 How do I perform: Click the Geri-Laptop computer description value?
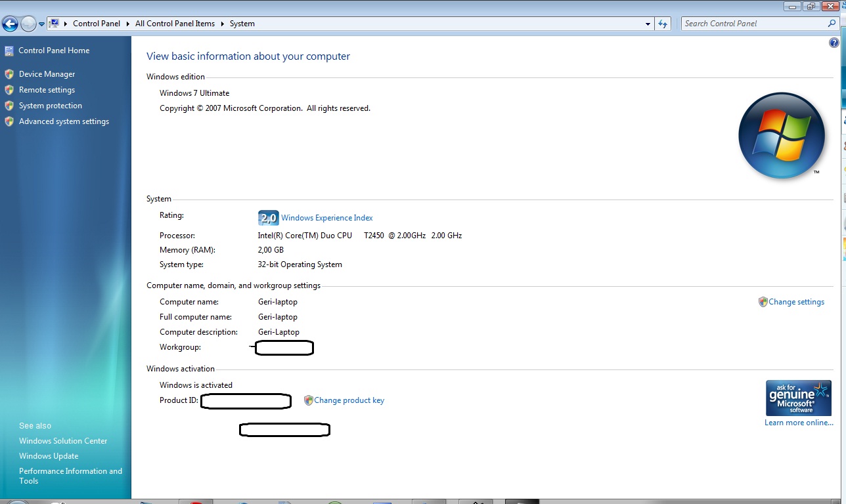(278, 332)
